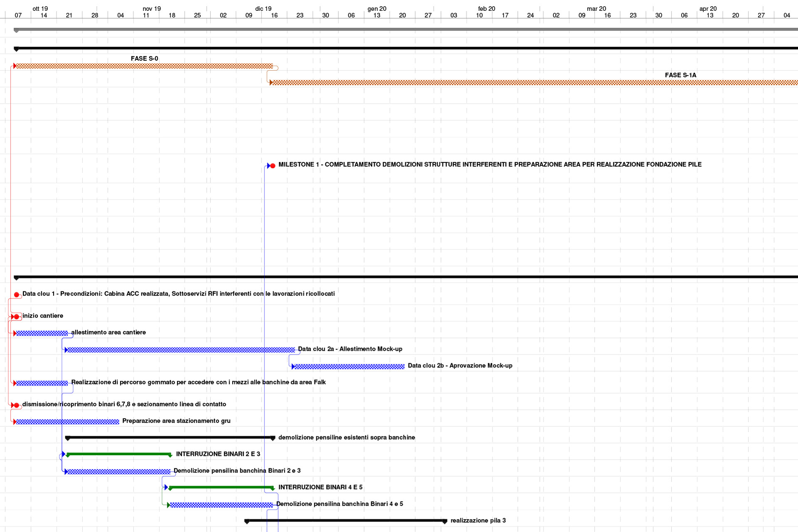Click the red MILESTONE 1 marker dot

(273, 166)
